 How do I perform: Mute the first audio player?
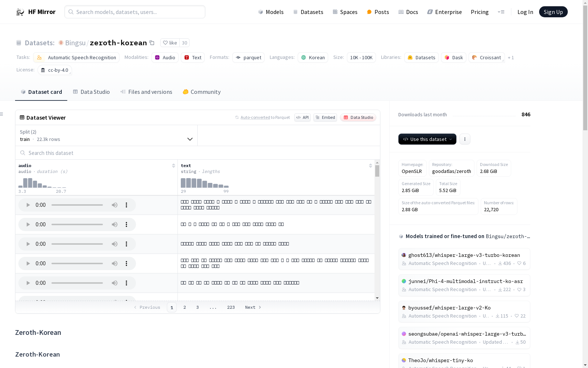(x=115, y=205)
